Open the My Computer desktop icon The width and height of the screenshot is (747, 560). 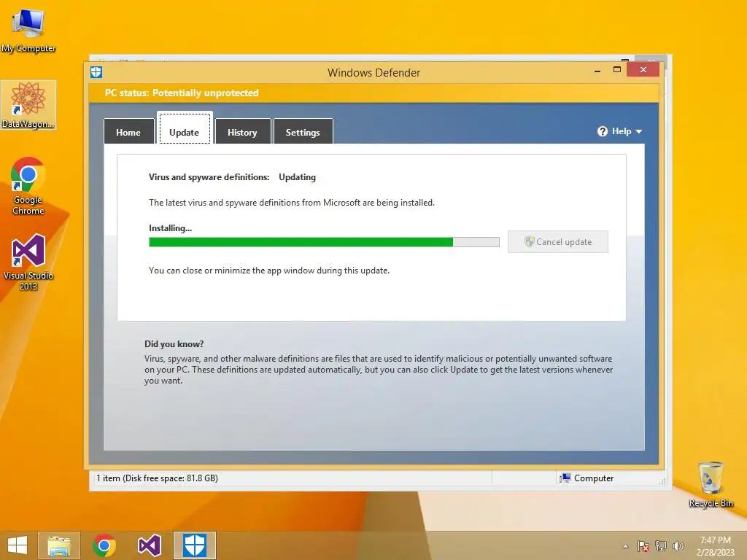[x=28, y=30]
